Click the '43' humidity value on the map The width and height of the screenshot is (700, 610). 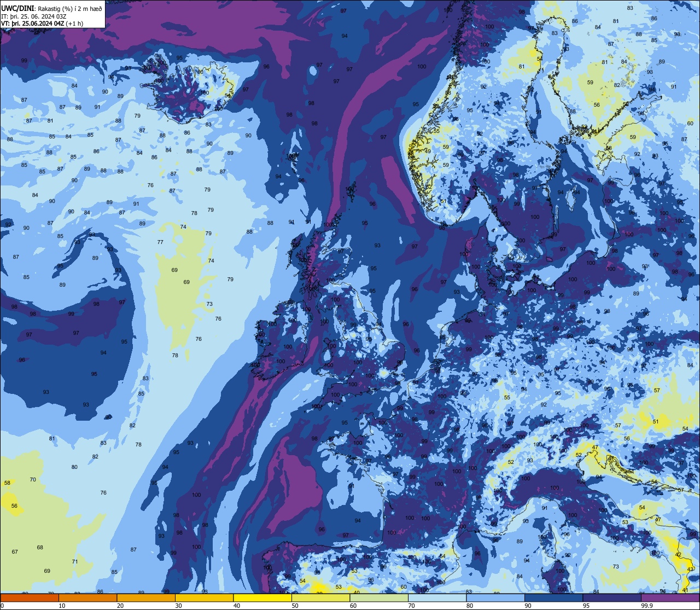690,570
